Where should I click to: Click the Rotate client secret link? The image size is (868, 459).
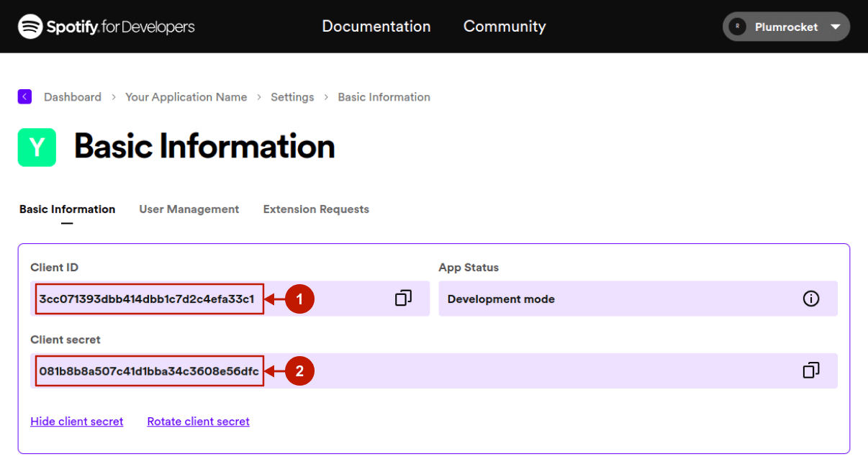[198, 422]
